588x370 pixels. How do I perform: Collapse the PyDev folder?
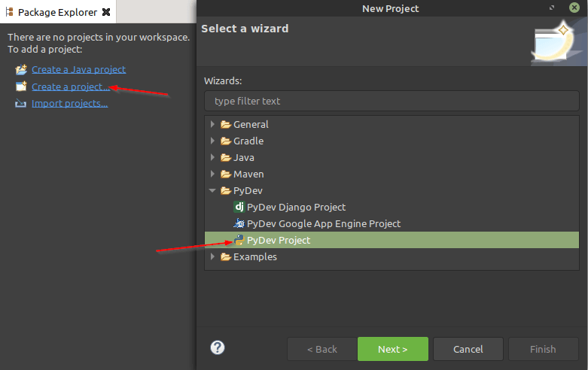coord(212,190)
